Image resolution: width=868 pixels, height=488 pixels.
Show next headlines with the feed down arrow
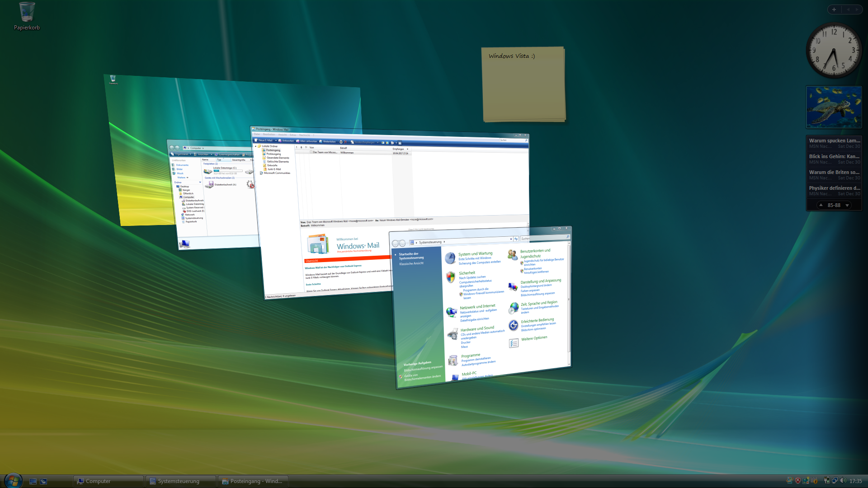[x=847, y=205]
